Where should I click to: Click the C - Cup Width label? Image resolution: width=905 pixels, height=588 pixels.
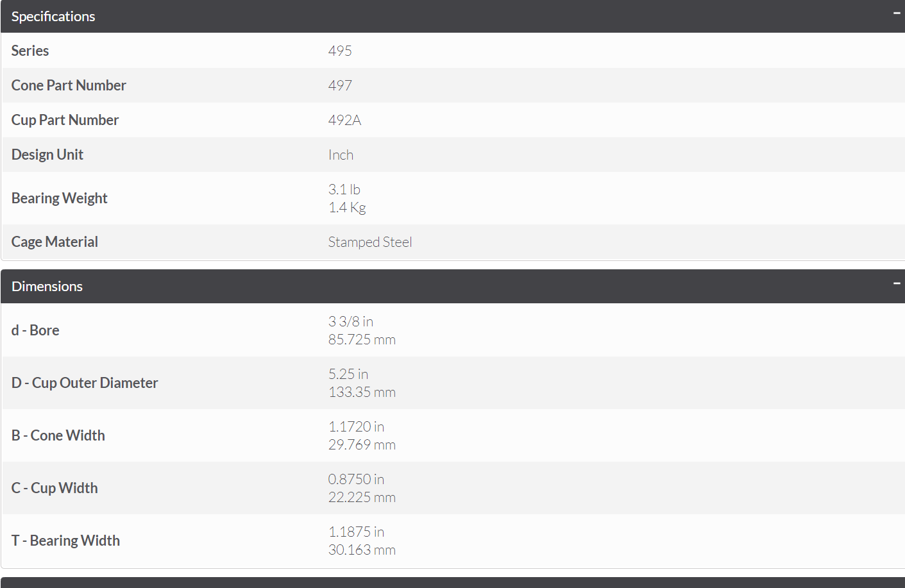pyautogui.click(x=55, y=488)
